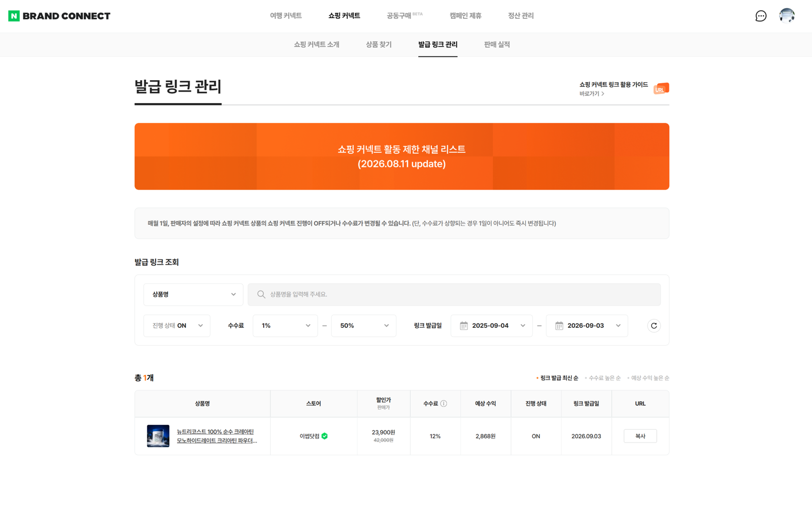Click the 복사 URL copy button

coord(640,436)
